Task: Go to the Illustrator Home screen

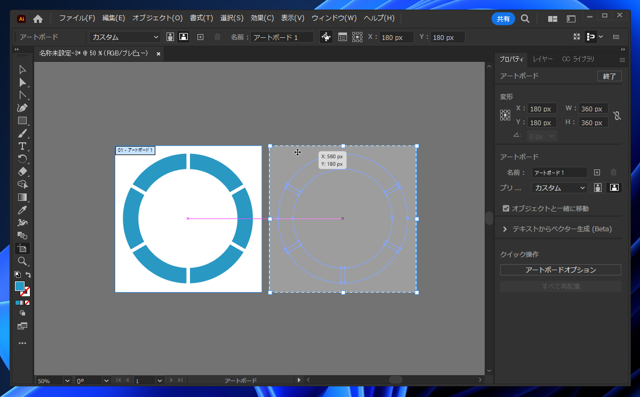Action: tap(38, 19)
